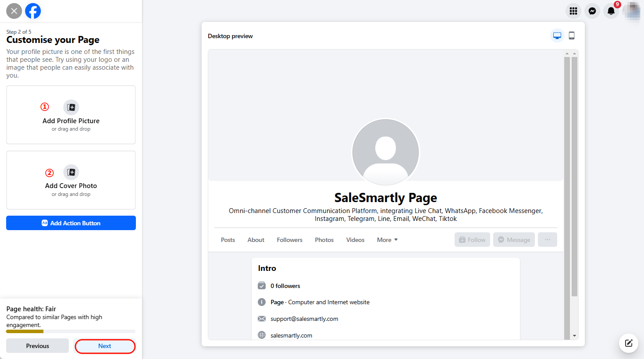Click the Facebook logo icon
This screenshot has height=359, width=644.
pyautogui.click(x=33, y=11)
